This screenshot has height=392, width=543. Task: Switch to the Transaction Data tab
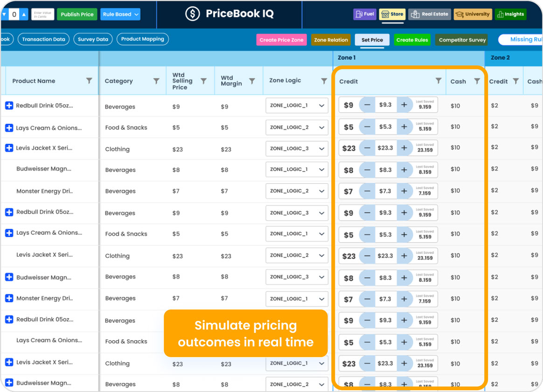point(43,39)
